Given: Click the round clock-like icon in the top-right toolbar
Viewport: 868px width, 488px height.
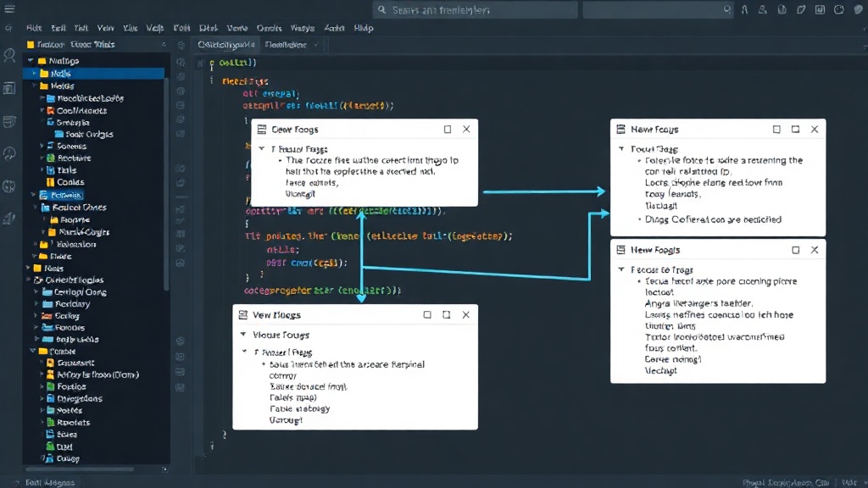Looking at the screenshot, I should click(x=838, y=9).
